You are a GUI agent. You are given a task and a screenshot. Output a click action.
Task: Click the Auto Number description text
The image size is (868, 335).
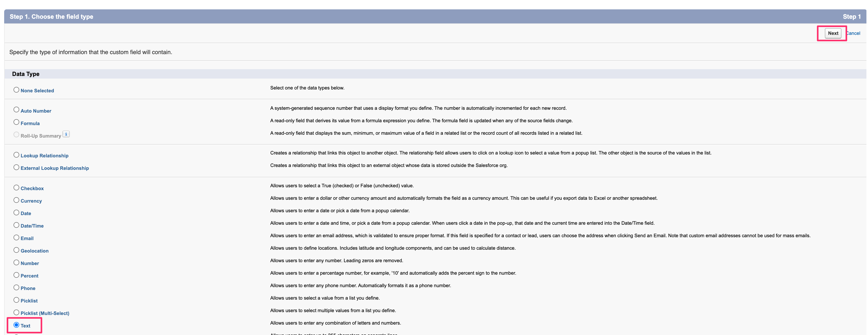[x=418, y=108]
